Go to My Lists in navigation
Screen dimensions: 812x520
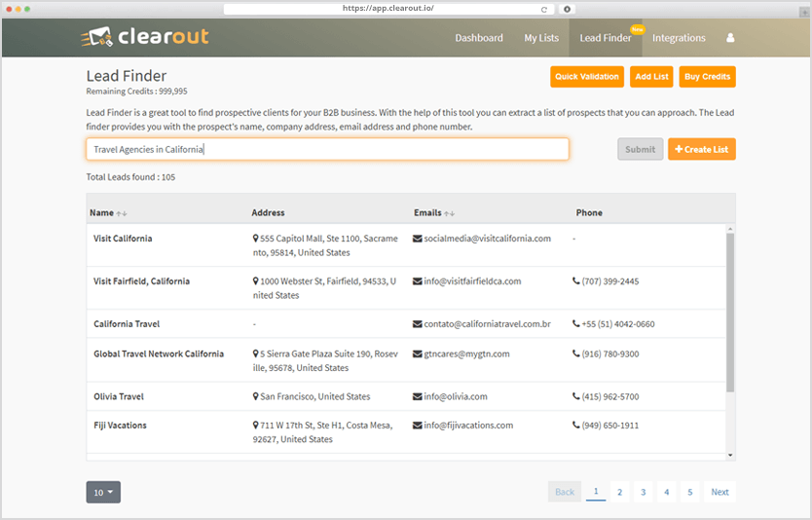(x=541, y=38)
